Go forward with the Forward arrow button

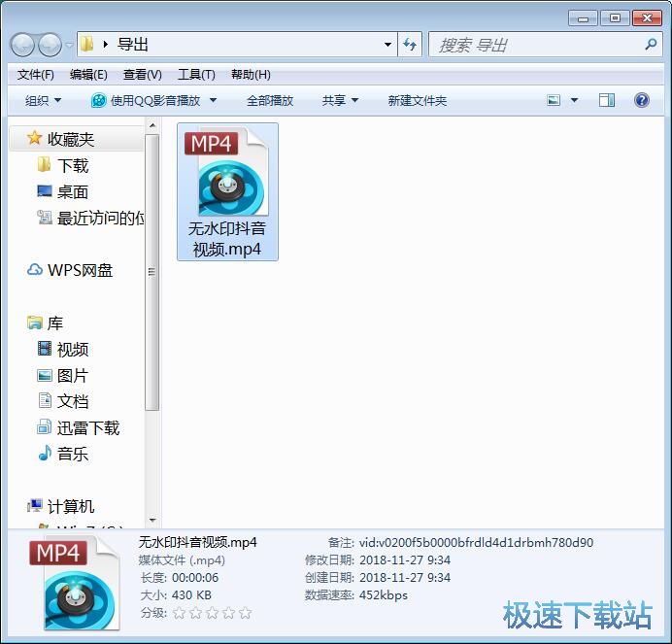click(x=50, y=45)
